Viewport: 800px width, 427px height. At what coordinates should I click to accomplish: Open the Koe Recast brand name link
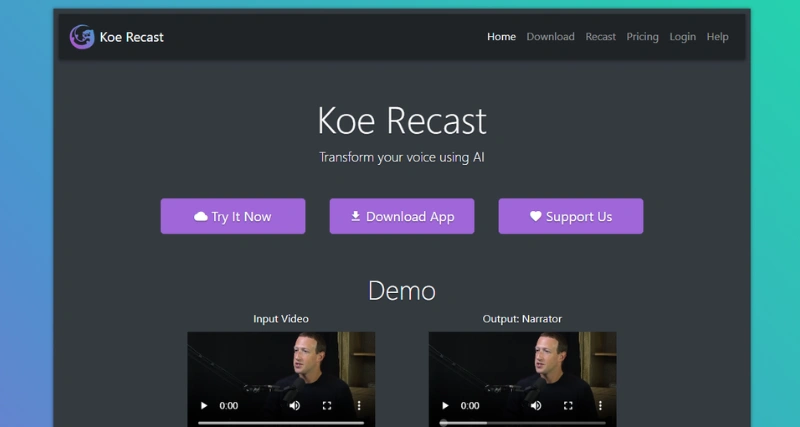point(132,37)
